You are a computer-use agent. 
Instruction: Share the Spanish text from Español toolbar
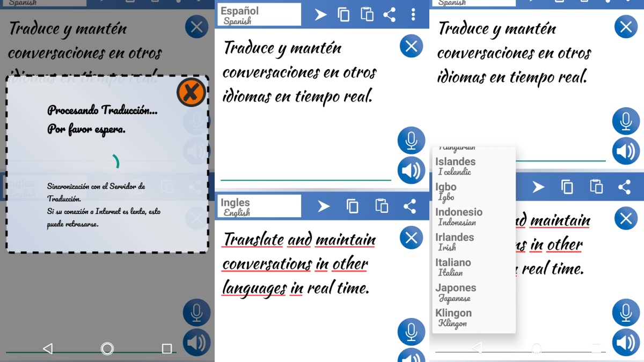(x=390, y=14)
